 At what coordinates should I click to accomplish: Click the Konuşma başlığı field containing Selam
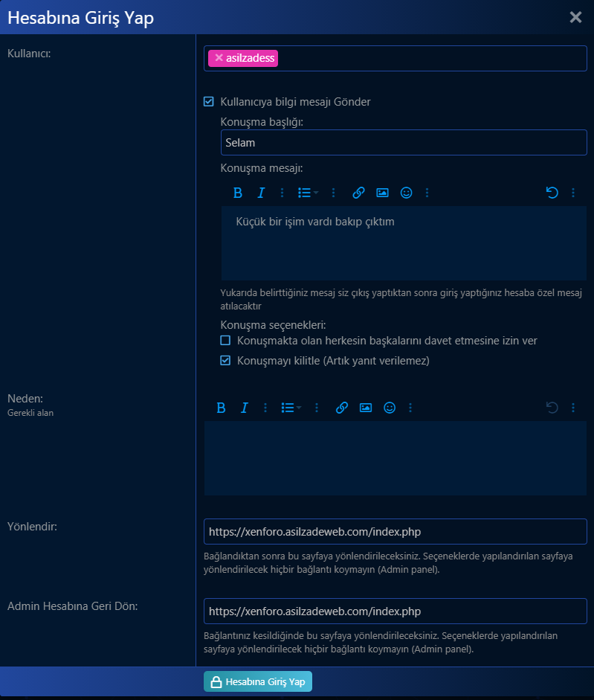point(404,142)
